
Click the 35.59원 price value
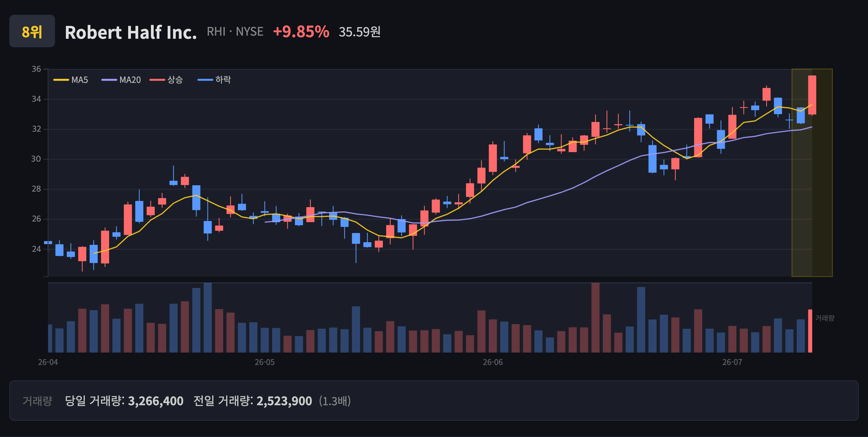[360, 32]
